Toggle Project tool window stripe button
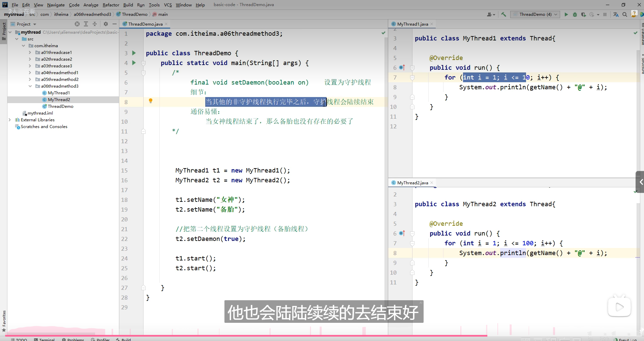This screenshot has width=644, height=341. (4, 31)
